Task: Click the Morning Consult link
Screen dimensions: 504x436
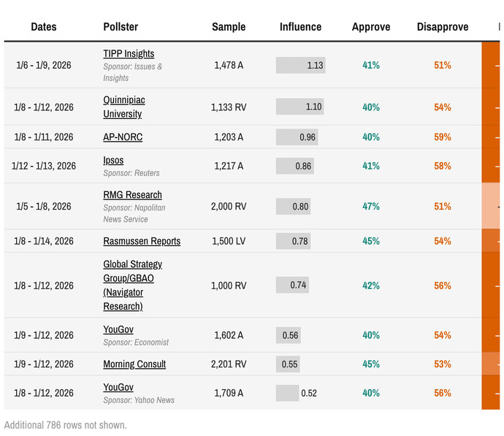Action: click(x=134, y=364)
